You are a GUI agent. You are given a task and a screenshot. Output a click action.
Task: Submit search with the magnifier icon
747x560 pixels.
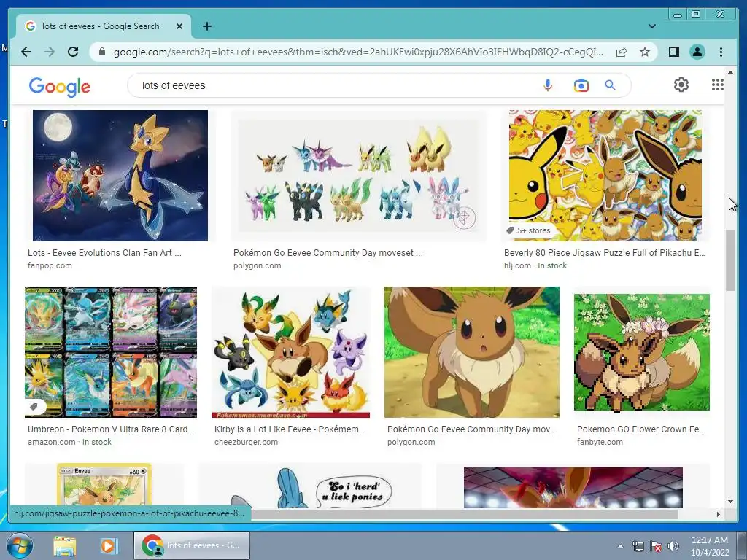(611, 85)
